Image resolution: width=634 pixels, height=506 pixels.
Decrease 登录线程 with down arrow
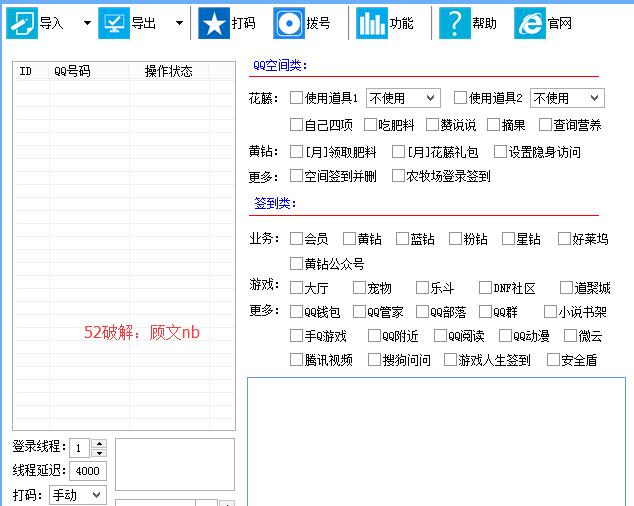(99, 453)
